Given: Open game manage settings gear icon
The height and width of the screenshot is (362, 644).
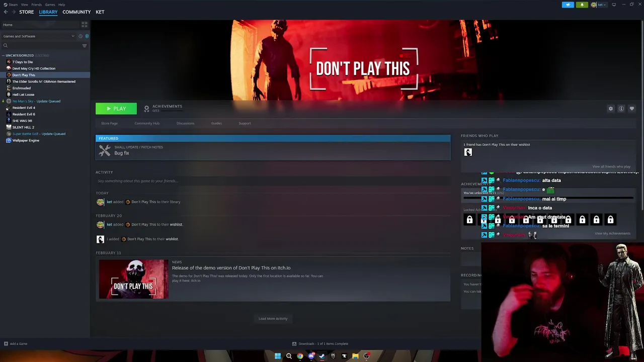Looking at the screenshot, I should 611,109.
